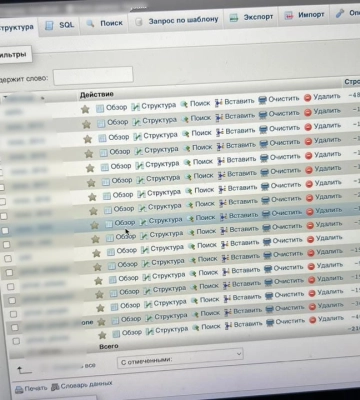Screen dimensions: 360x400
Task: Click the red Удалить icon in the first row
Action: point(307,97)
